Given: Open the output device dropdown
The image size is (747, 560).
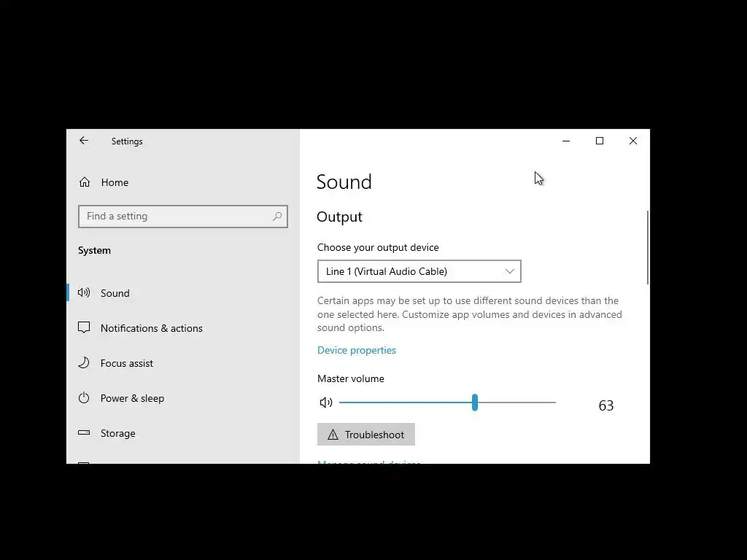Looking at the screenshot, I should click(x=419, y=271).
